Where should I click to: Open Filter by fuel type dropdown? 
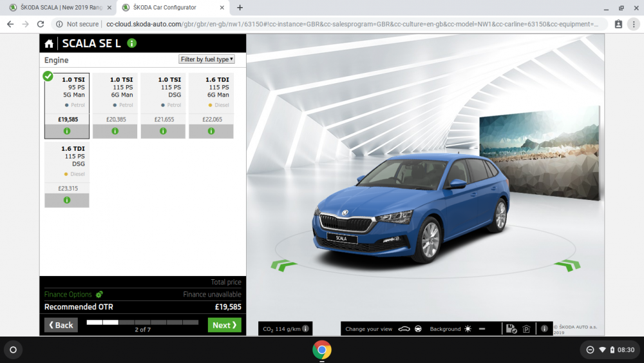pos(207,59)
